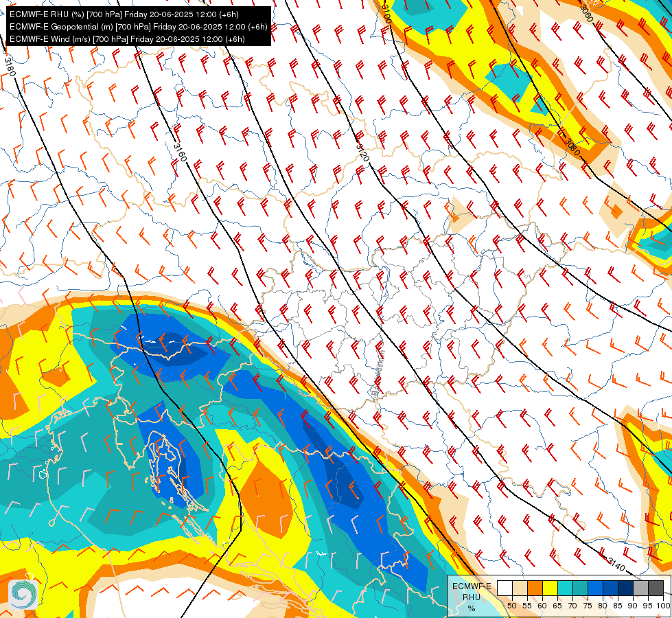Select the yellow 60-65% legend swatch
672x618 pixels.
click(x=550, y=588)
